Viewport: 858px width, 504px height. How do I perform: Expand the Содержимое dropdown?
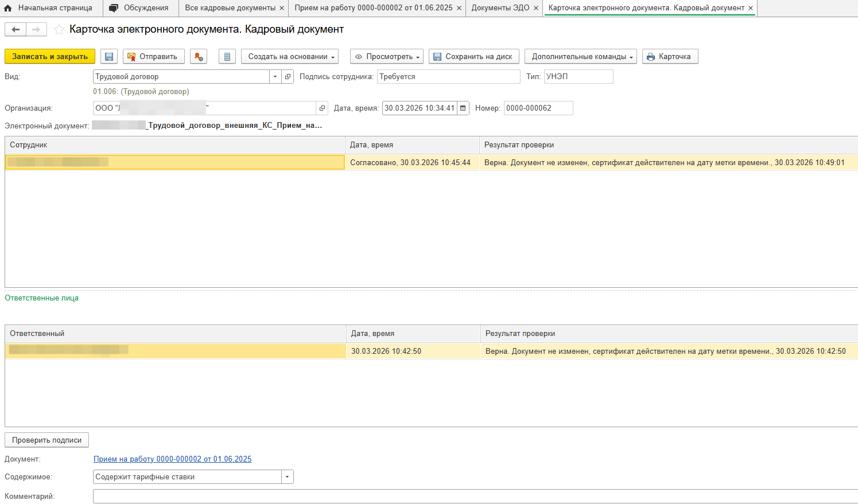pos(287,477)
